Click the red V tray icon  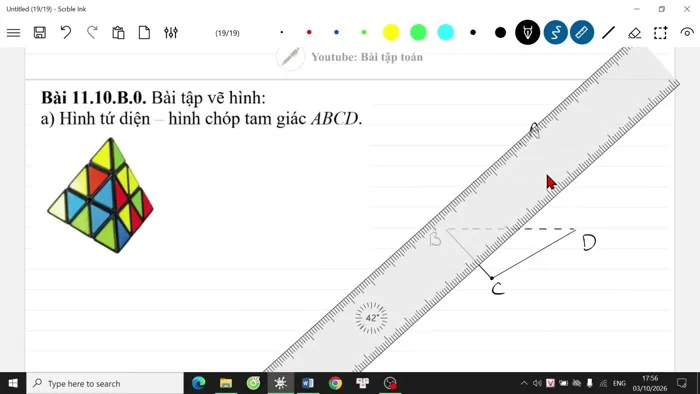pos(550,383)
